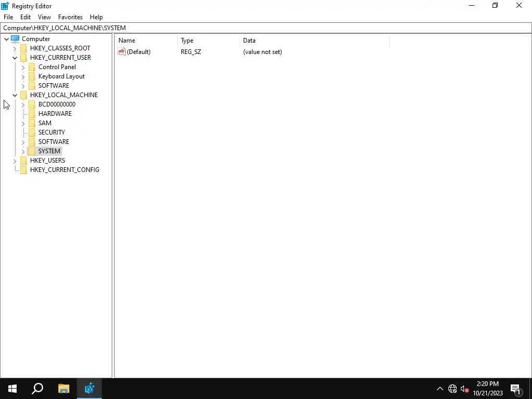532x399 pixels.
Task: Select the (Default) value name
Action: (138, 51)
